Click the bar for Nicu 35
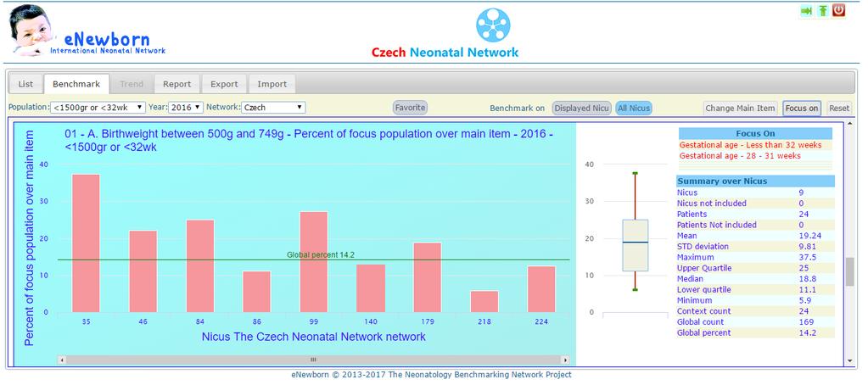The height and width of the screenshot is (385, 868). tap(86, 243)
